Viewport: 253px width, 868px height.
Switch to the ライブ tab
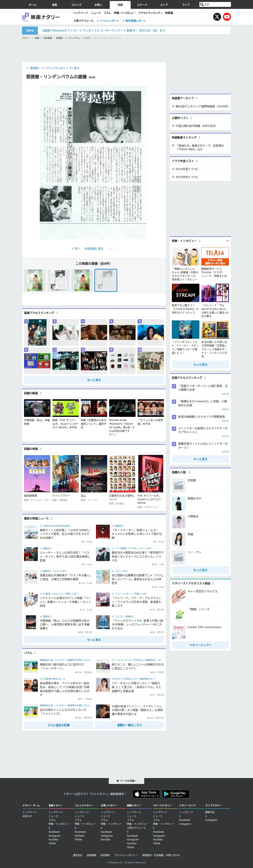186,5
